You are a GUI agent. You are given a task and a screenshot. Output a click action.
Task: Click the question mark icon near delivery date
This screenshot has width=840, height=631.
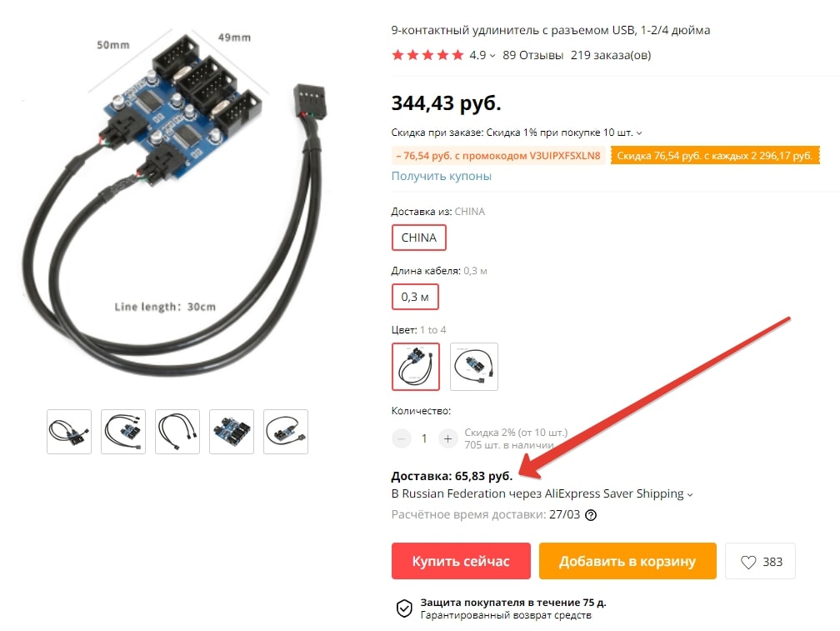pos(590,515)
